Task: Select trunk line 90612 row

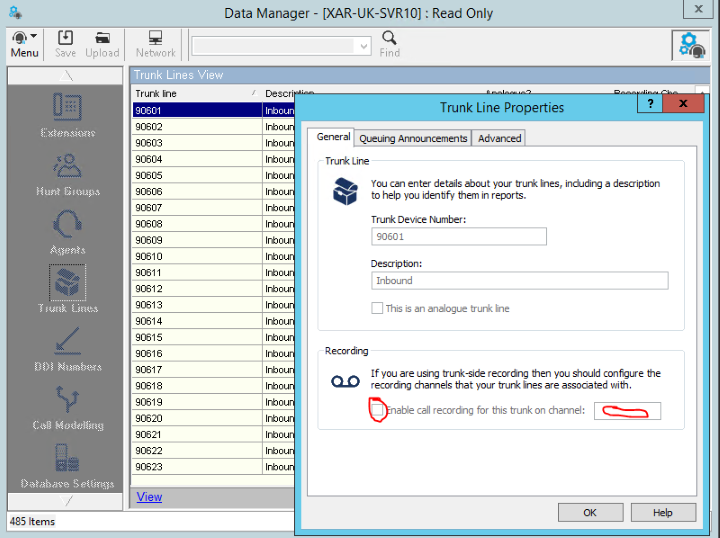Action: point(196,289)
